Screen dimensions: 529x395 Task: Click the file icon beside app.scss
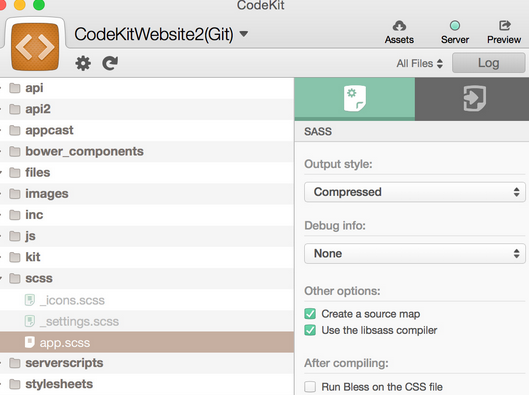(30, 342)
